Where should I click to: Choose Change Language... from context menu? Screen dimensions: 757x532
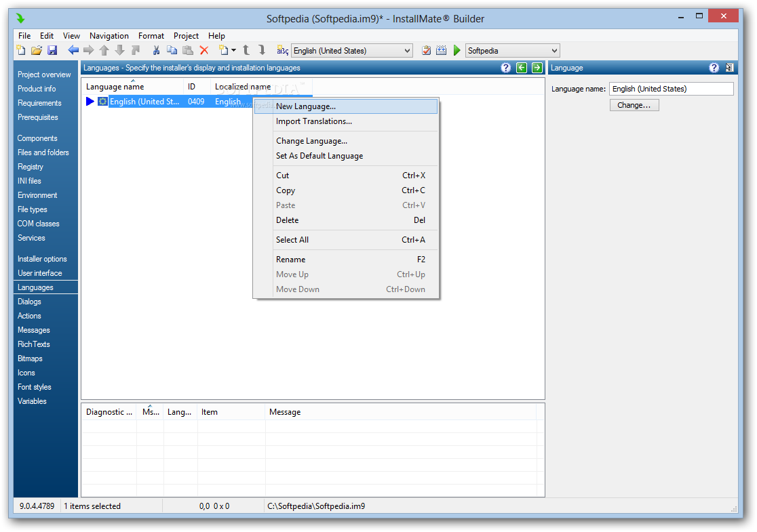click(346, 142)
